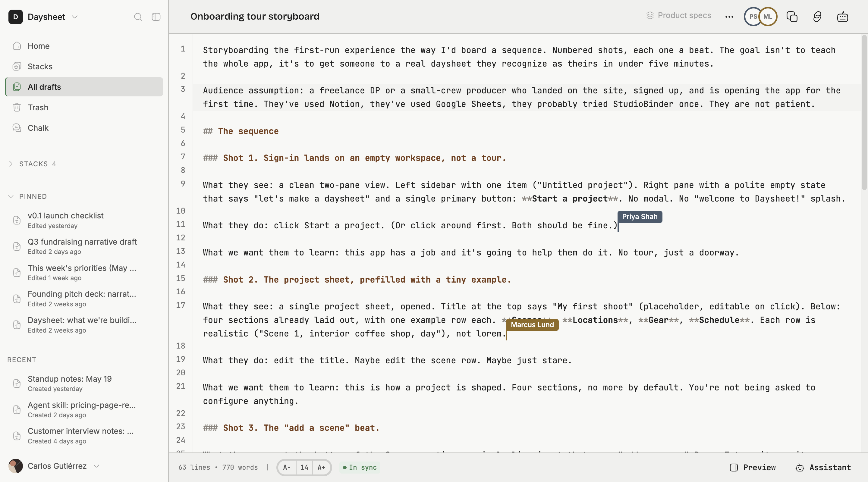Open v0.1 launch checklist draft

(84, 220)
